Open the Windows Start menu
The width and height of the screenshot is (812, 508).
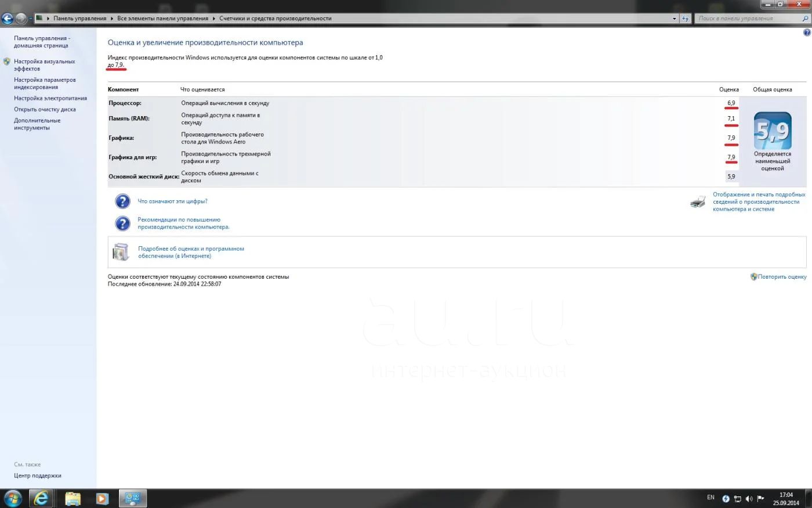(x=12, y=498)
